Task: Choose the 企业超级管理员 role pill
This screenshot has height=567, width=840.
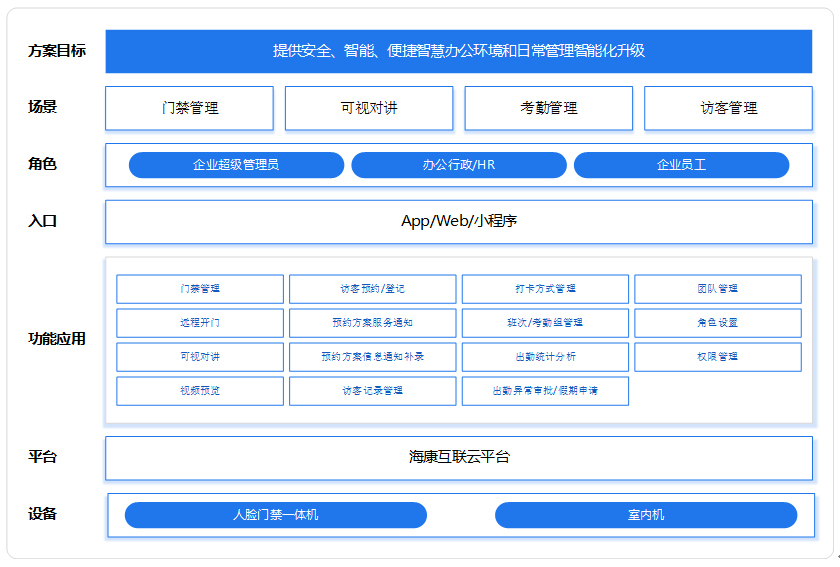Action: 236,165
